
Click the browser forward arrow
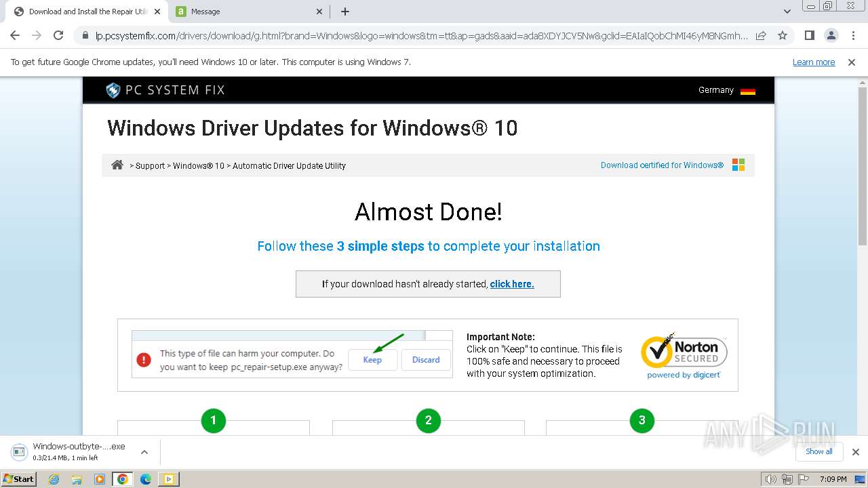coord(37,35)
